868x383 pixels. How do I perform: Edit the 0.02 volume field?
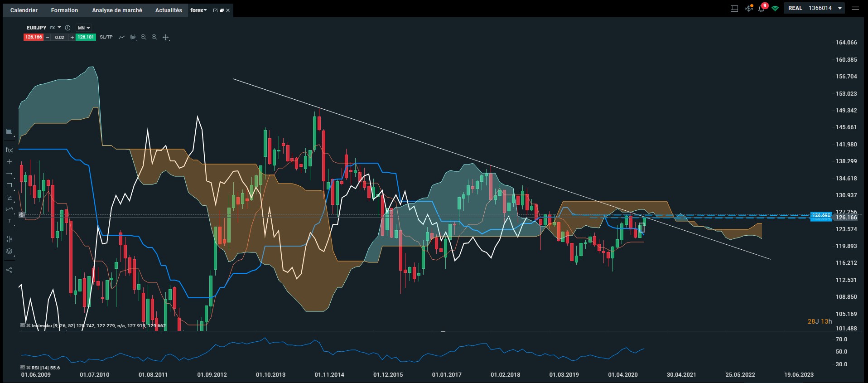(59, 37)
